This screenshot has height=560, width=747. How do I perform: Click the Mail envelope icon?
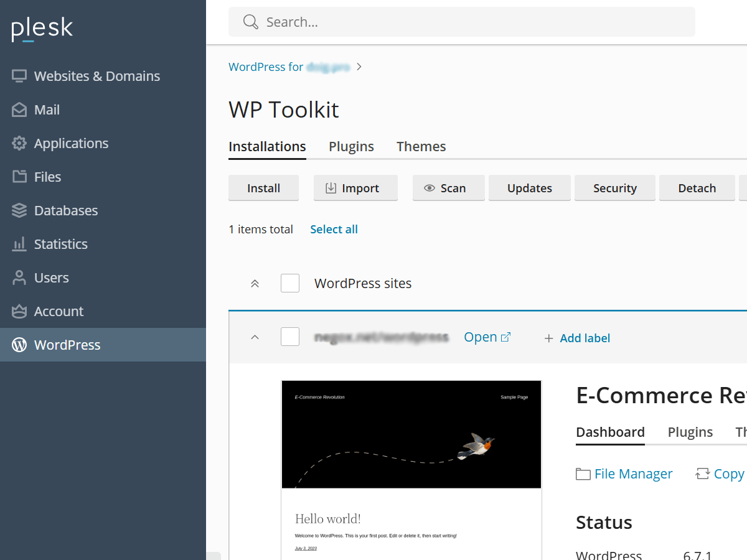(x=19, y=110)
